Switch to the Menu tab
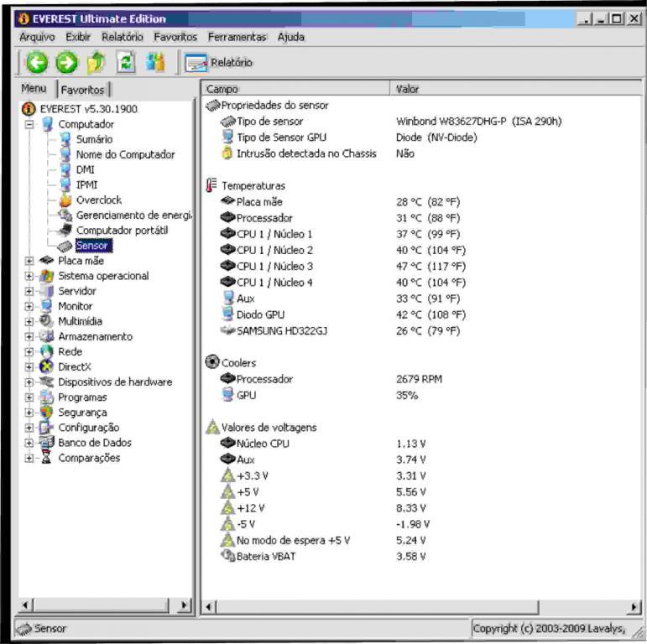The height and width of the screenshot is (644, 647). pyautogui.click(x=34, y=88)
